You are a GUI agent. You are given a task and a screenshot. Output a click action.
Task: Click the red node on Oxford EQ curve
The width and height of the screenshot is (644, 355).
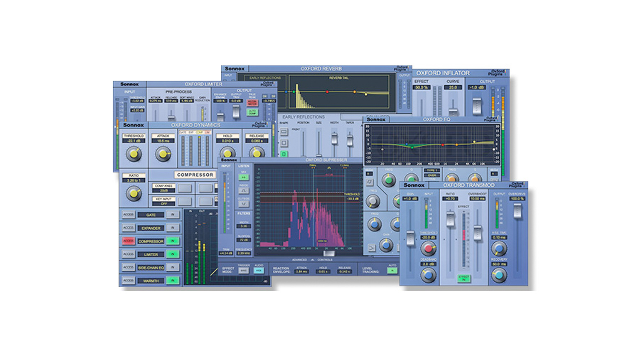(443, 145)
